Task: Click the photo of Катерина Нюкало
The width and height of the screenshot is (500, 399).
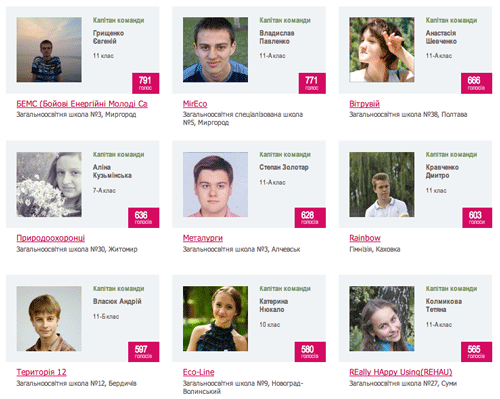Action: coord(215,318)
